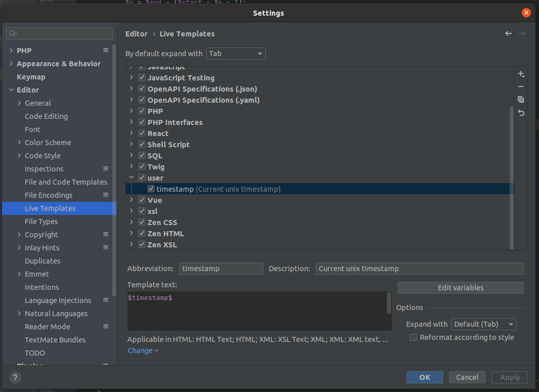The image size is (539, 392).
Task: Click the project-level icon next to Language Injections
Action: tap(106, 300)
